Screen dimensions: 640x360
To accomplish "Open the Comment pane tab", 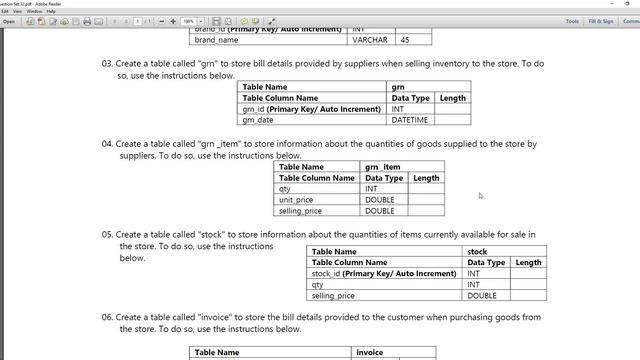I will pyautogui.click(x=631, y=21).
